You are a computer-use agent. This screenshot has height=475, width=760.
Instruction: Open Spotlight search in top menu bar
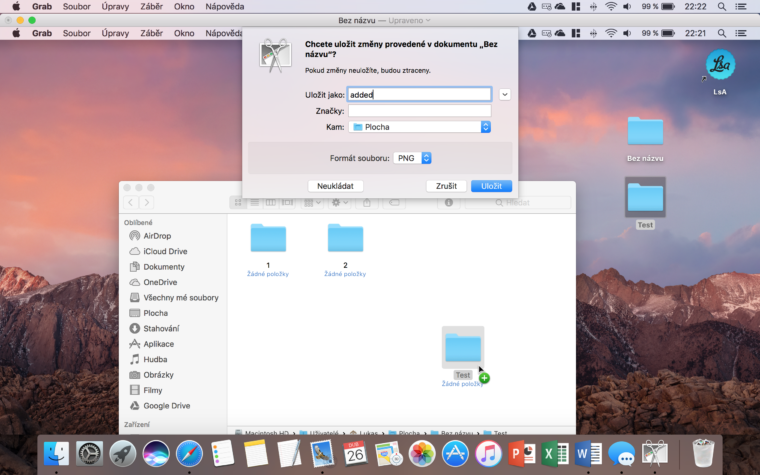tap(722, 7)
